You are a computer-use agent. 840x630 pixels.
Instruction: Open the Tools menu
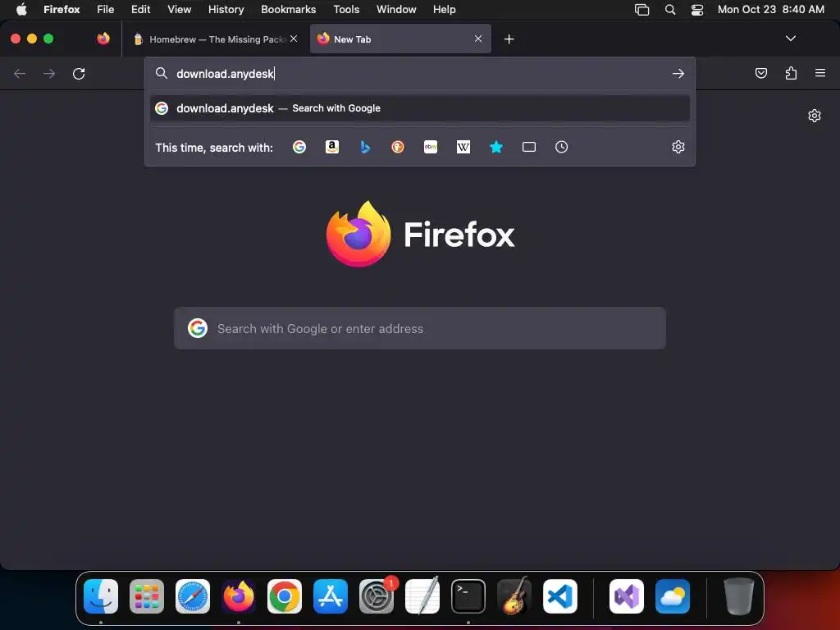[x=346, y=9]
